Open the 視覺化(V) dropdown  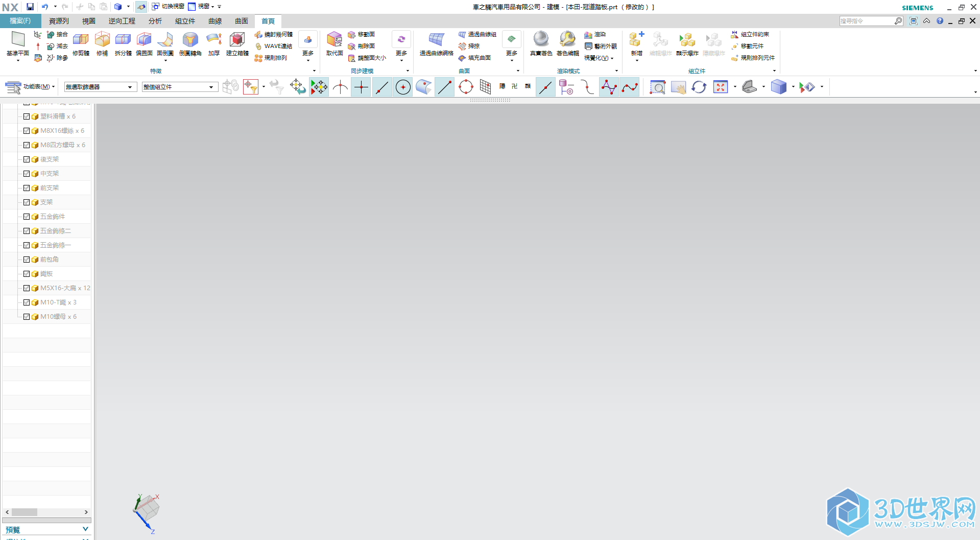(599, 58)
